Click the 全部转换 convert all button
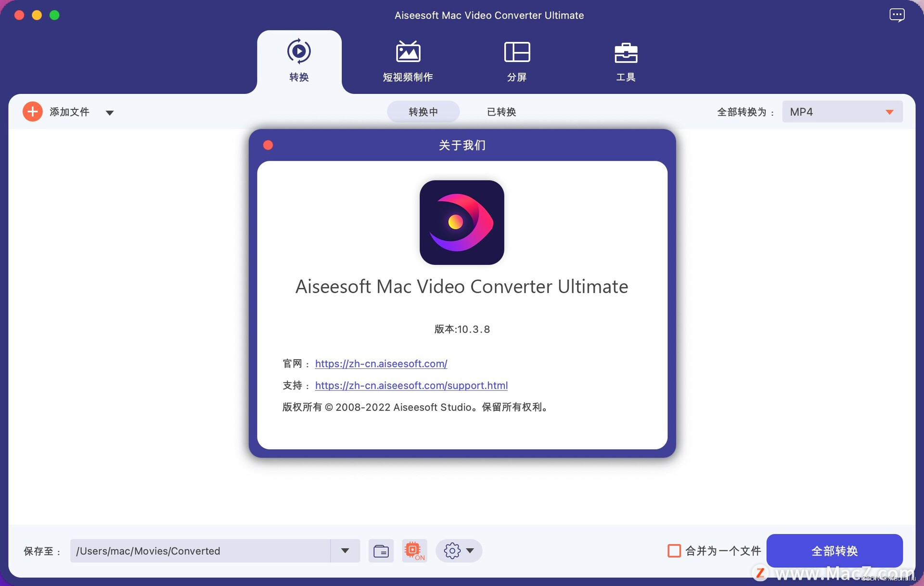The height and width of the screenshot is (586, 924). click(834, 551)
